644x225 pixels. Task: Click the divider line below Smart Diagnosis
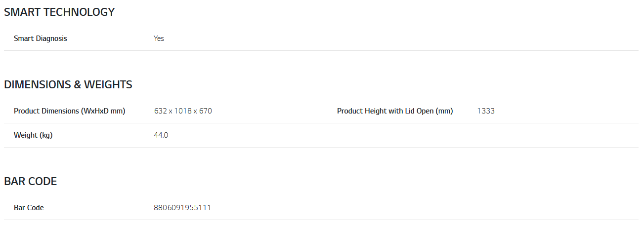(x=321, y=50)
